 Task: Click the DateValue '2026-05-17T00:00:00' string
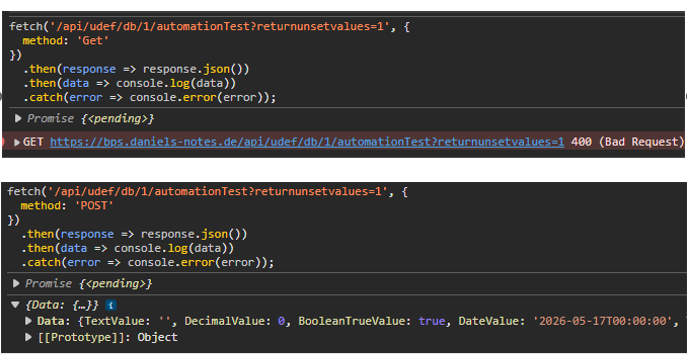pos(602,321)
